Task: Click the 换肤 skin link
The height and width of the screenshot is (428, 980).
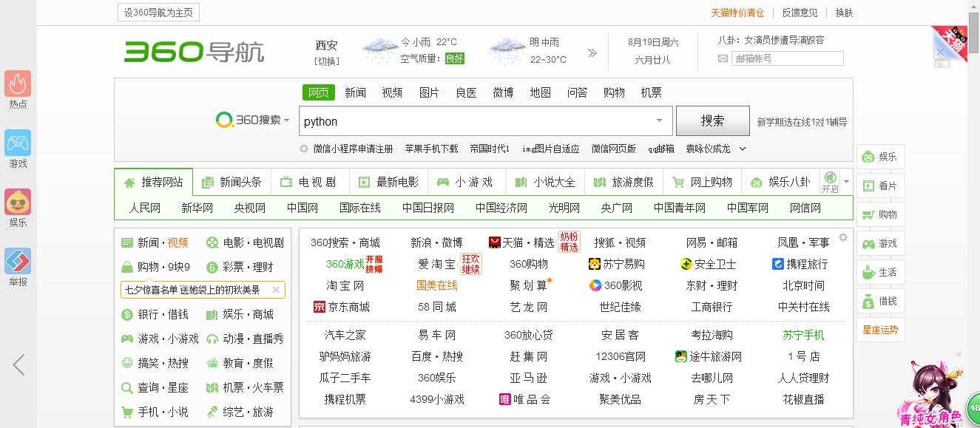Action: (x=844, y=13)
